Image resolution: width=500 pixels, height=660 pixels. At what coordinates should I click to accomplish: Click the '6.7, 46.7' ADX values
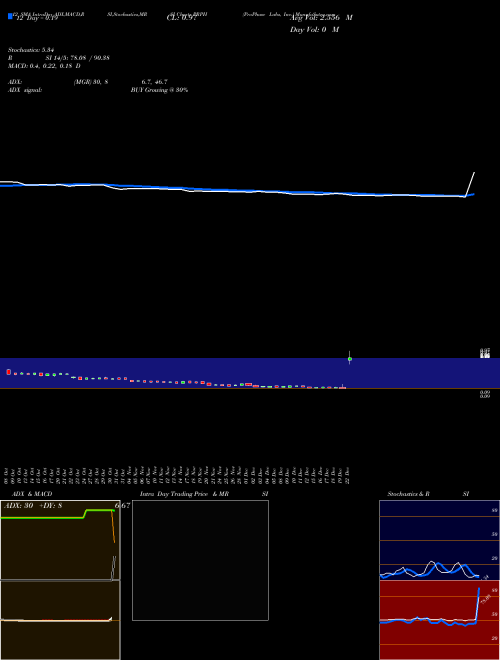click(154, 82)
